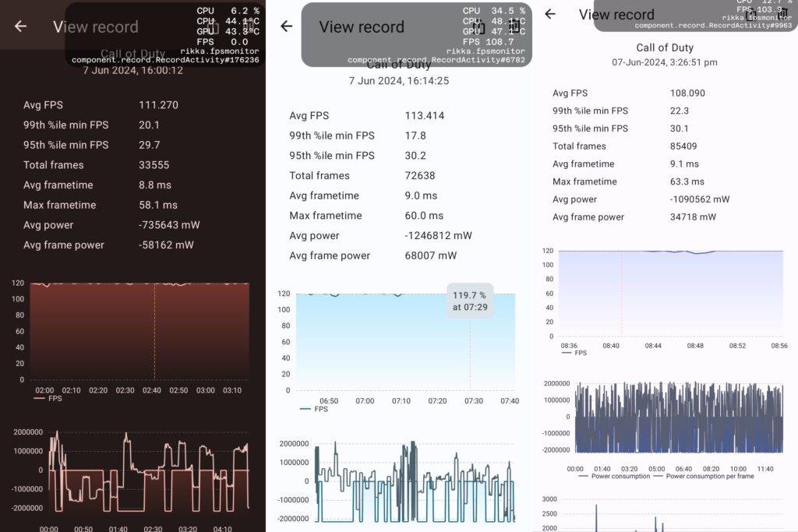
Task: Select the Avg frametime value 9.0 ms
Action: point(421,196)
